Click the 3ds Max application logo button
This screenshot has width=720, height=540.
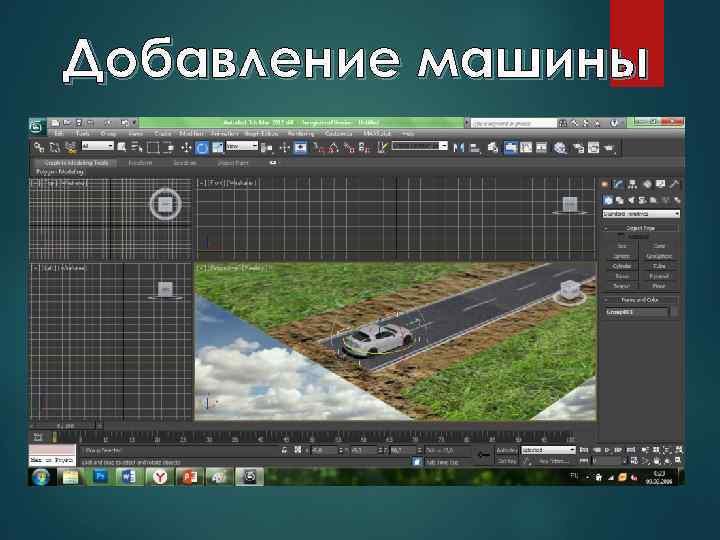[x=37, y=126]
